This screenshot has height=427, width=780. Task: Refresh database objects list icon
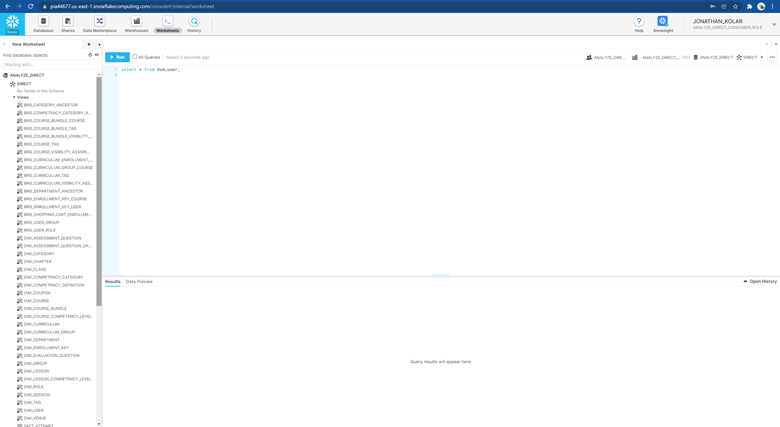click(x=90, y=55)
